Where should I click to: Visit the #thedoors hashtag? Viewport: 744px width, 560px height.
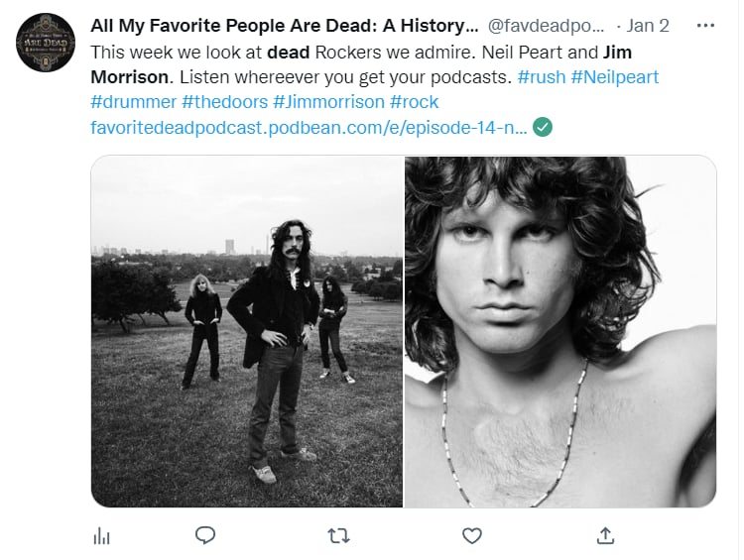225,102
